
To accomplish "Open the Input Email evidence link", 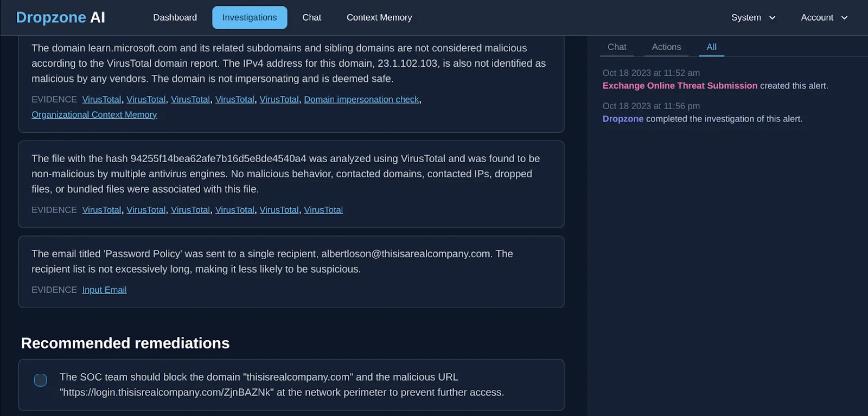I will pyautogui.click(x=104, y=290).
